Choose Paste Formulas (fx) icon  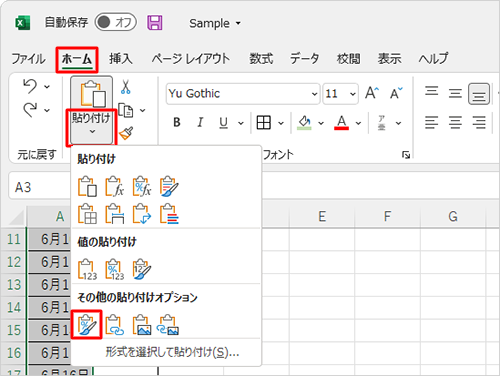tap(115, 186)
